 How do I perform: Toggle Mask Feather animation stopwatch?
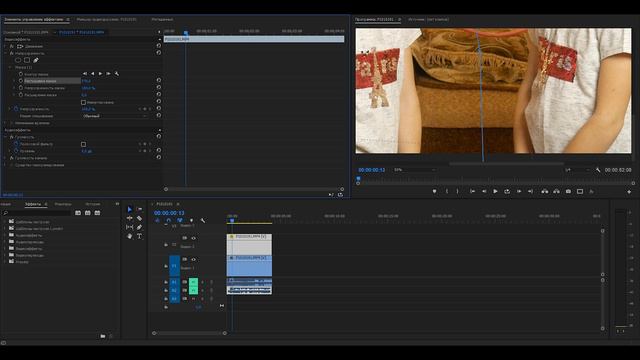click(x=21, y=81)
